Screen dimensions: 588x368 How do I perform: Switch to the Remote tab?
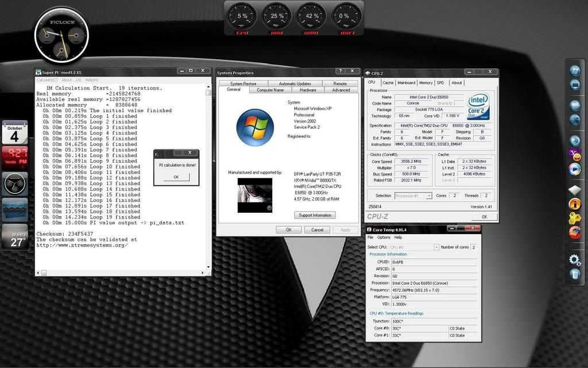[x=340, y=83]
